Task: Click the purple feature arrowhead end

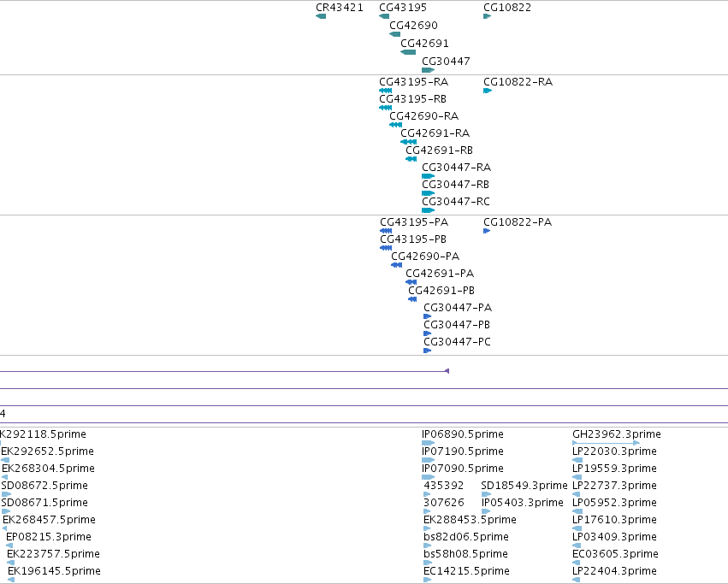Action: coord(447,371)
